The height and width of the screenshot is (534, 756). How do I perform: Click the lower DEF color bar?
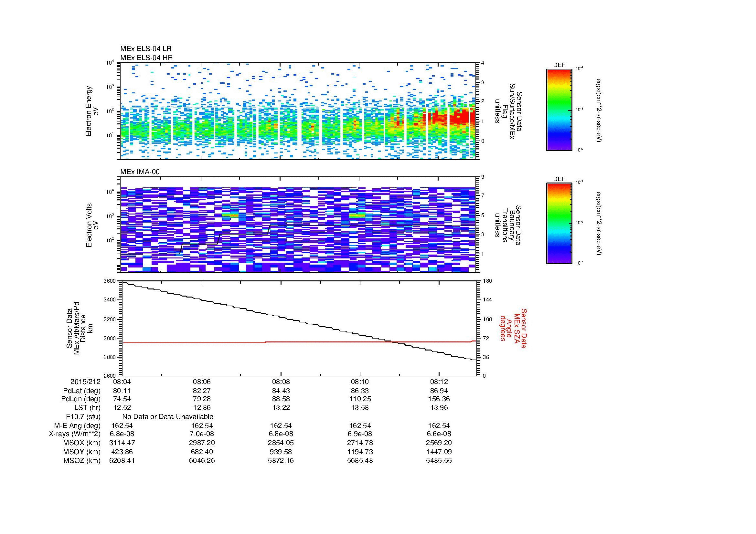coord(559,224)
